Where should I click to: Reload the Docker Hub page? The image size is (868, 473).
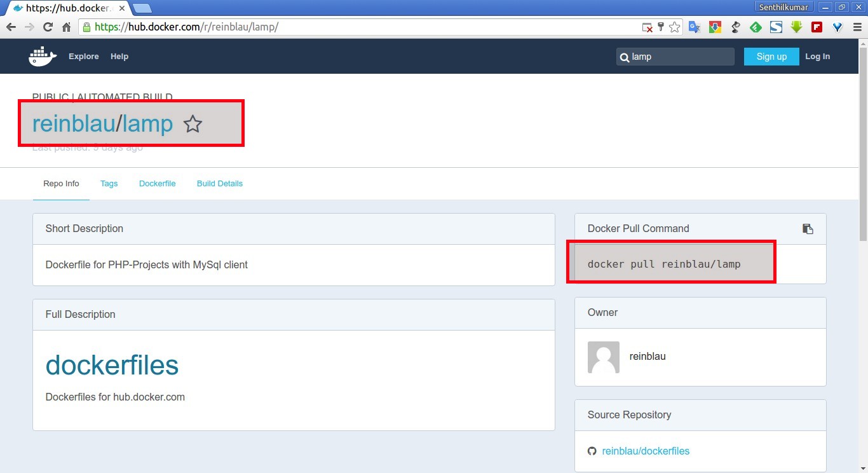48,27
